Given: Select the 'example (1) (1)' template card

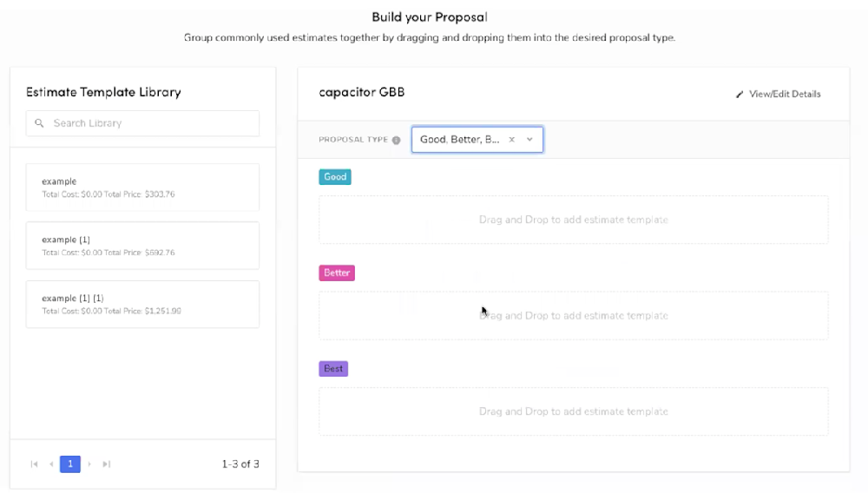Looking at the screenshot, I should pyautogui.click(x=143, y=305).
